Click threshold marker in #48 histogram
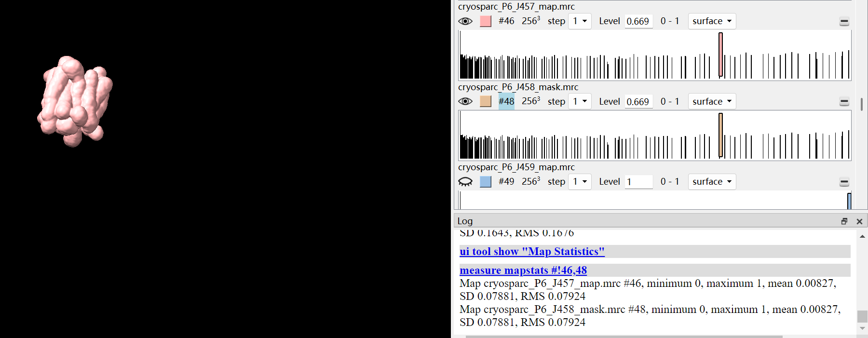Viewport: 868px width, 338px height. [x=720, y=135]
